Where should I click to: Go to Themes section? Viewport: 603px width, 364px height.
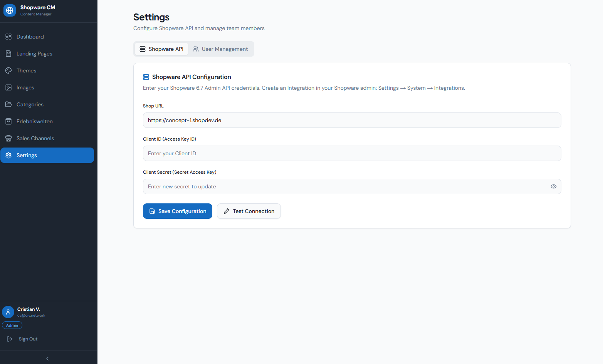point(47,70)
